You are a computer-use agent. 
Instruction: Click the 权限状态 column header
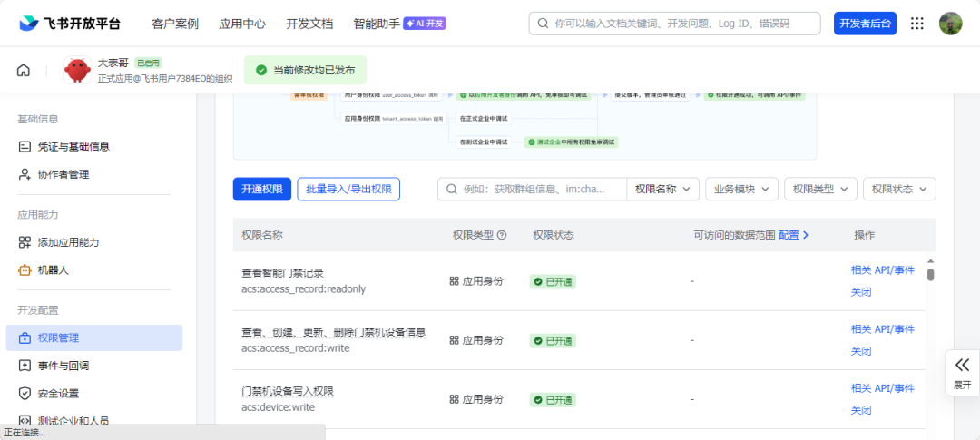pyautogui.click(x=554, y=235)
